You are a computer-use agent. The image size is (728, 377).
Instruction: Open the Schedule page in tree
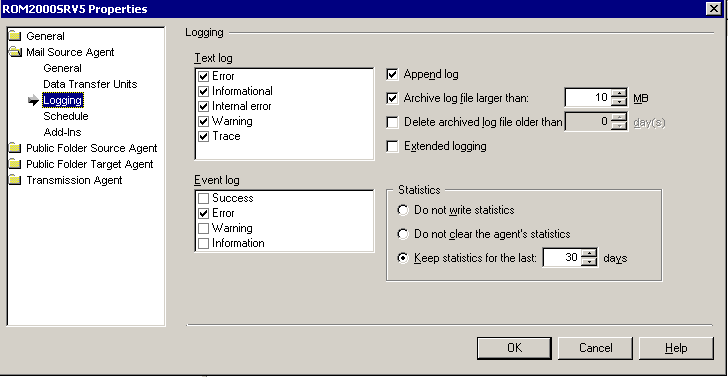(x=65, y=116)
